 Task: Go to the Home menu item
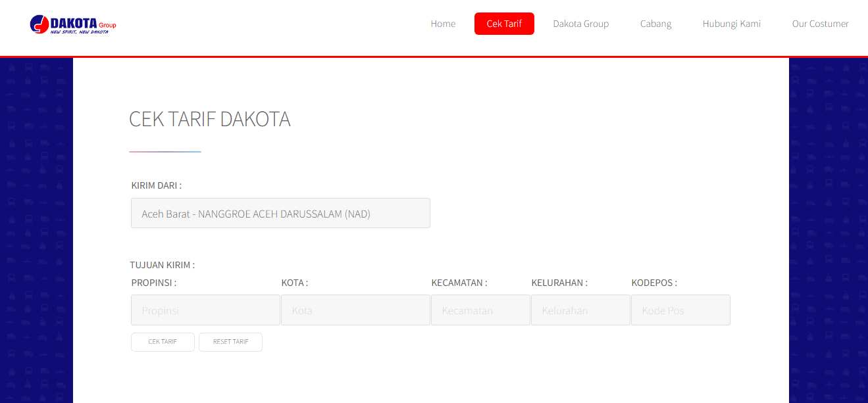pyautogui.click(x=443, y=24)
